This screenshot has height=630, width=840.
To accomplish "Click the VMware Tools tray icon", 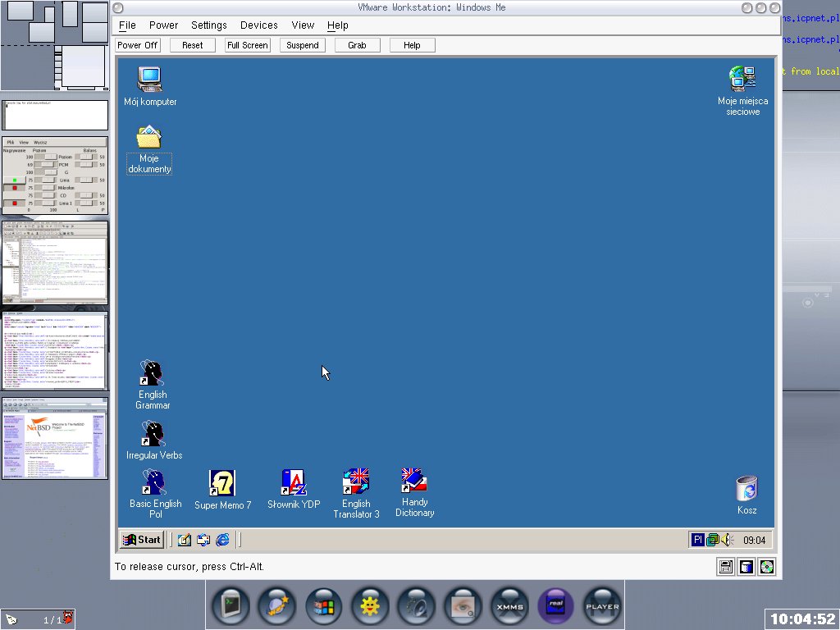I will [x=713, y=540].
